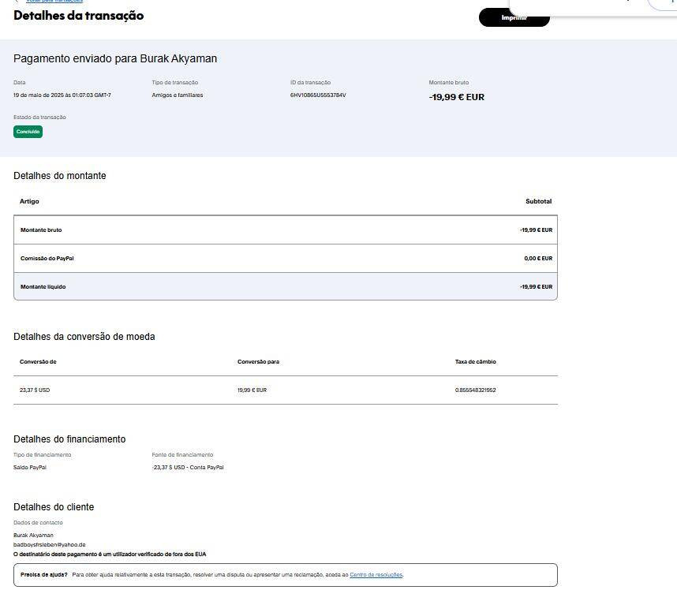Click the 'Precisa de ajuda?' text
This screenshot has height=616, width=677.
pyautogui.click(x=44, y=574)
